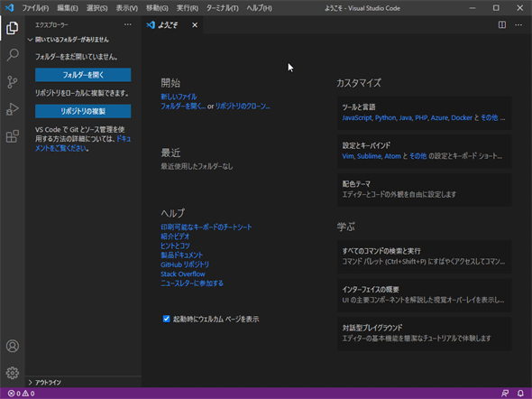Click the Java language link
The height and width of the screenshot is (399, 532).
[406, 117]
